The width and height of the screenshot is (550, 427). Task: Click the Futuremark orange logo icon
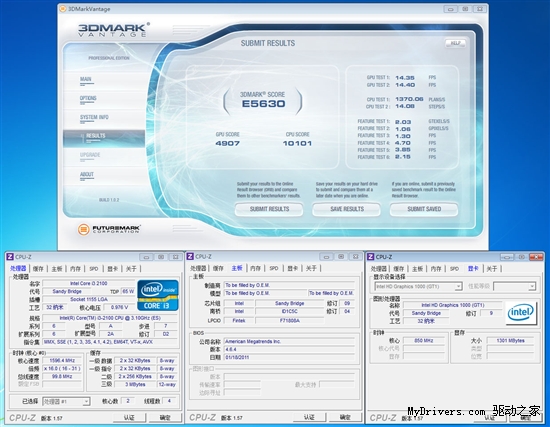[x=83, y=229]
